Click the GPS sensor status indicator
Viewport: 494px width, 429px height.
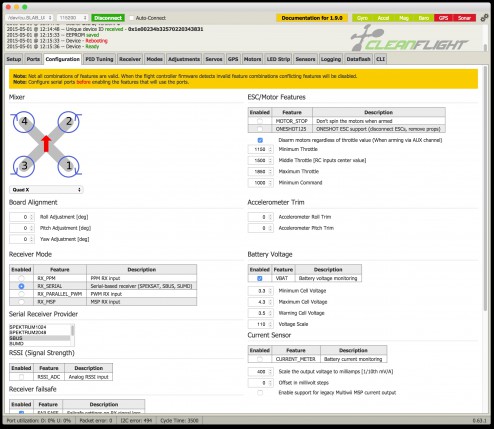coord(443,18)
